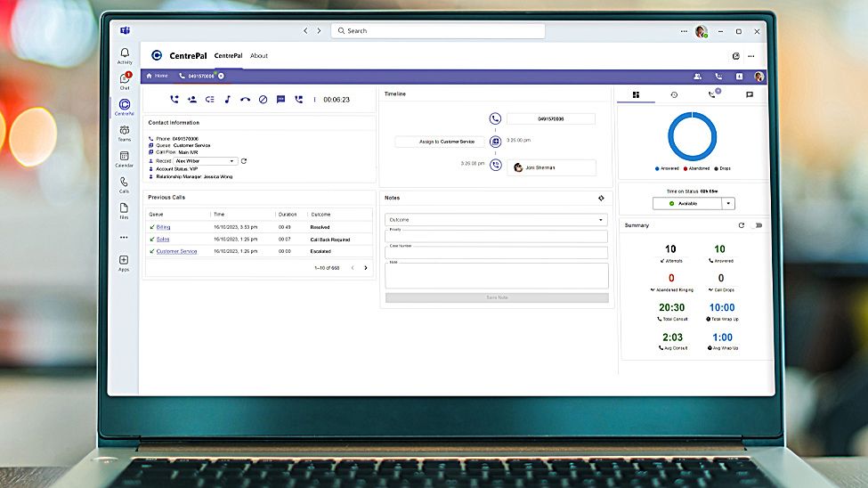Refresh the Record selection
The height and width of the screenshot is (488, 868).
244,161
